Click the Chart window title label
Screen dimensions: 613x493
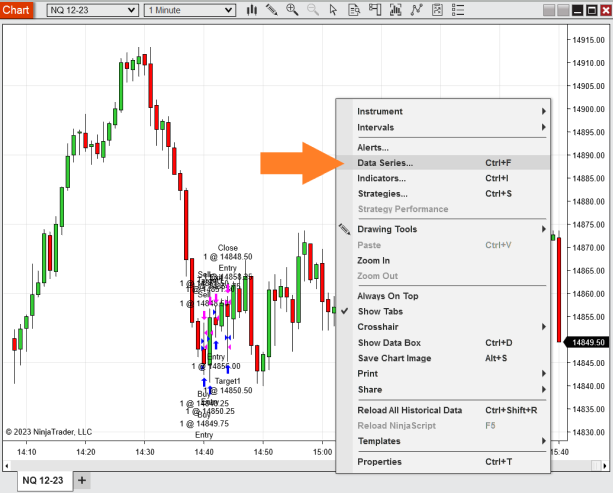(x=16, y=10)
